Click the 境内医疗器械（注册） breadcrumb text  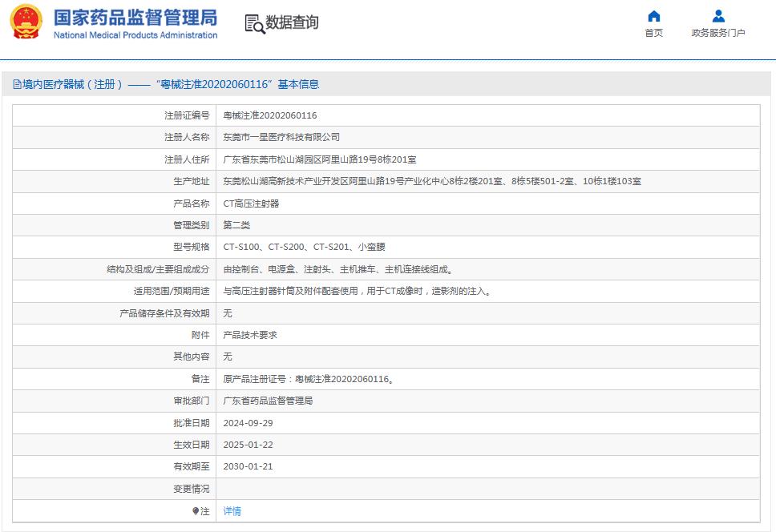(70, 83)
